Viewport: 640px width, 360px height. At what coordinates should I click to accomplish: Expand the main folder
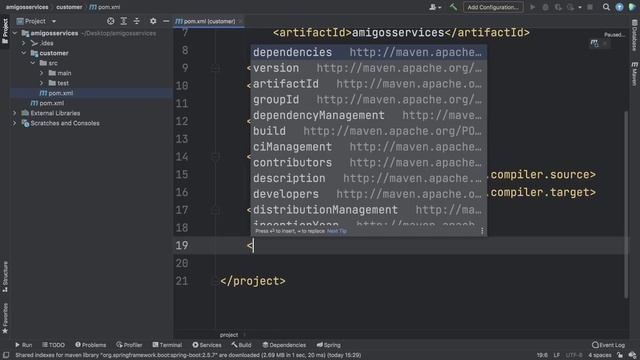42,73
